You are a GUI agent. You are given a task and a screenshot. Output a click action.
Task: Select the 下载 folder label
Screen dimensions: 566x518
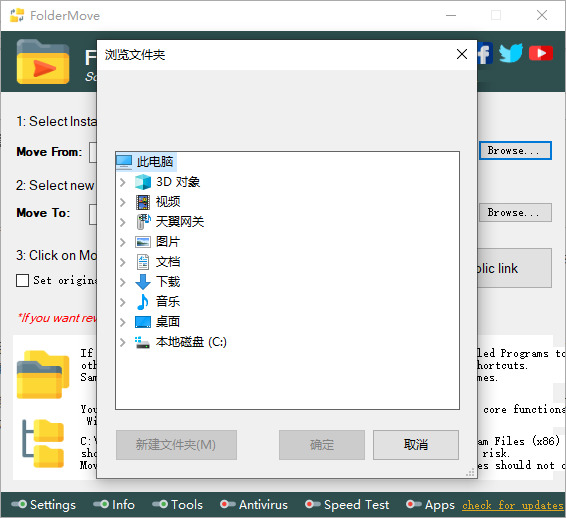168,282
